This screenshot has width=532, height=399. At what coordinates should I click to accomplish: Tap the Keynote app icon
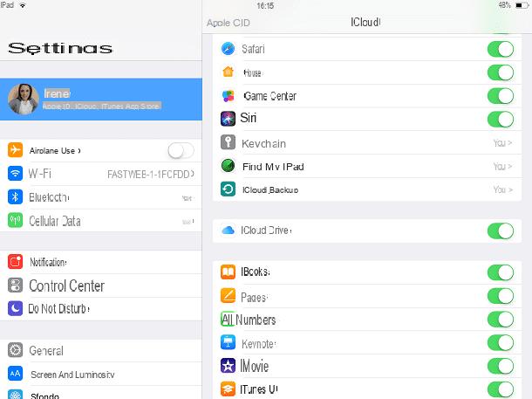click(x=228, y=342)
